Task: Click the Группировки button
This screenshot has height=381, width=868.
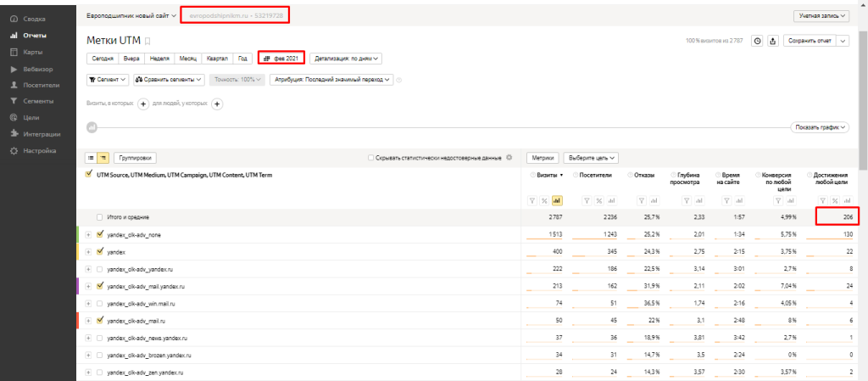Action: (136, 158)
